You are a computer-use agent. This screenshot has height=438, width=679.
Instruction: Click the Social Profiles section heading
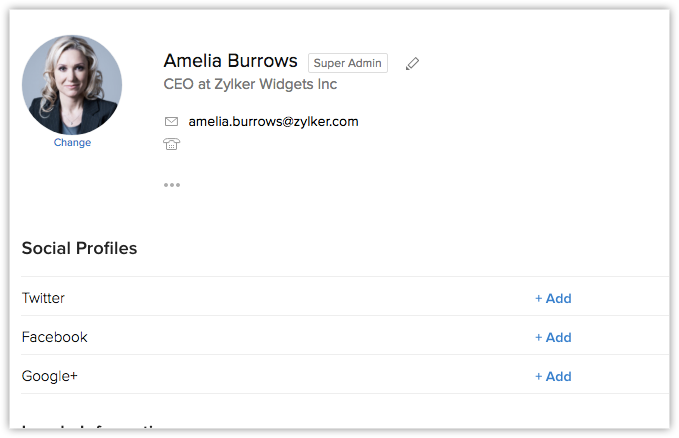click(79, 248)
